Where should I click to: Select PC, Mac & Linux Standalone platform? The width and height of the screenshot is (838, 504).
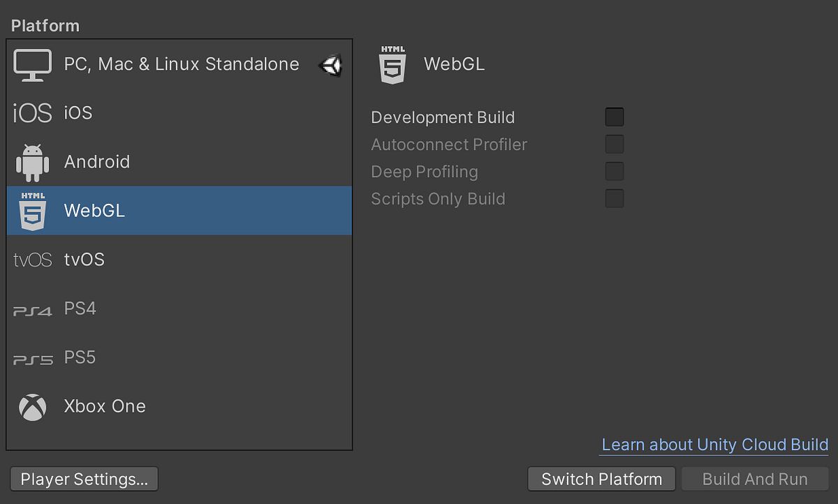coord(182,64)
